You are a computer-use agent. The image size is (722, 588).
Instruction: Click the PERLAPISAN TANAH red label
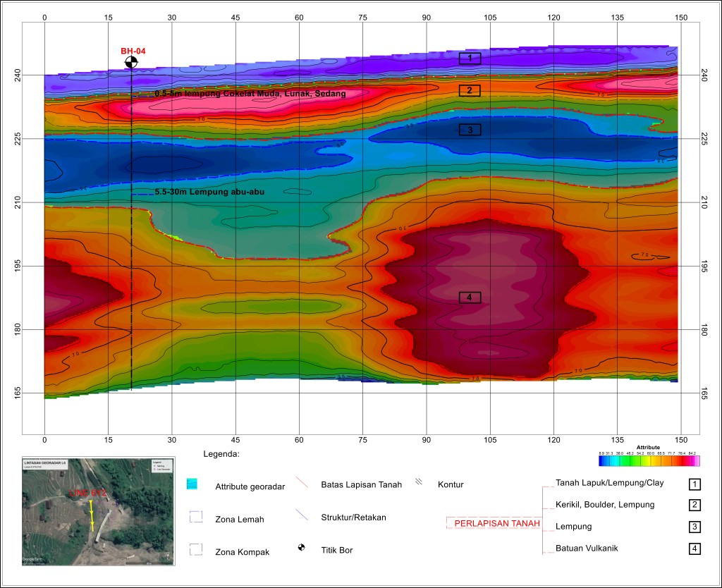click(x=496, y=524)
